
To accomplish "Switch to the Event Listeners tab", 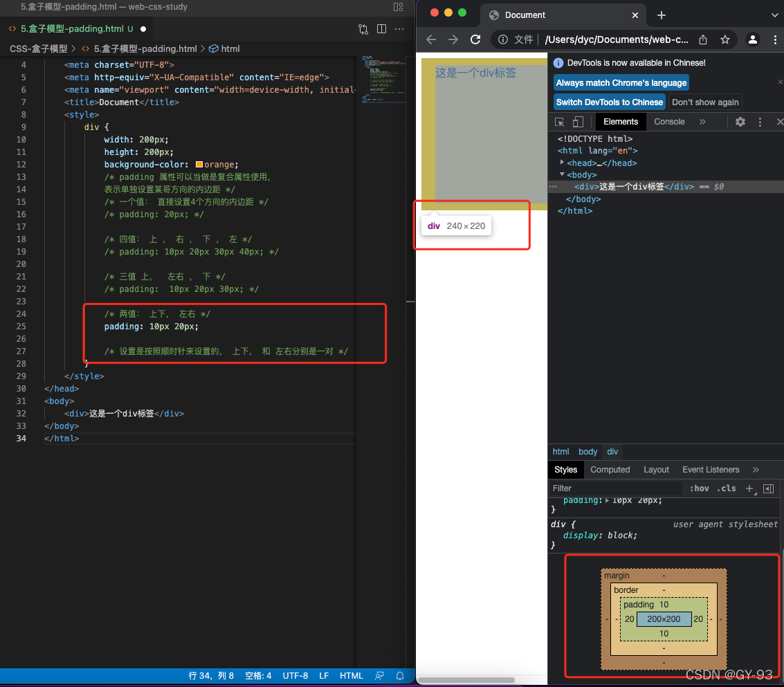I will click(711, 470).
